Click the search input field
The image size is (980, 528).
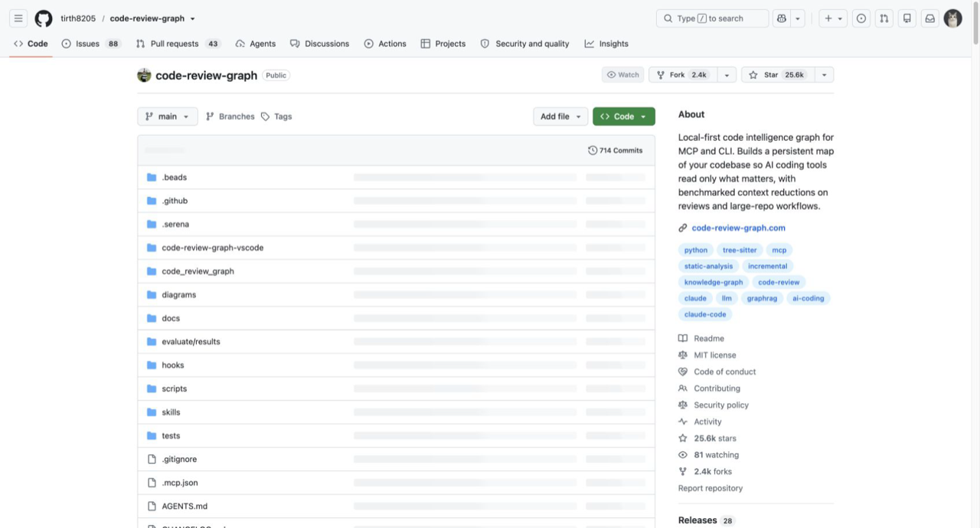pyautogui.click(x=712, y=18)
